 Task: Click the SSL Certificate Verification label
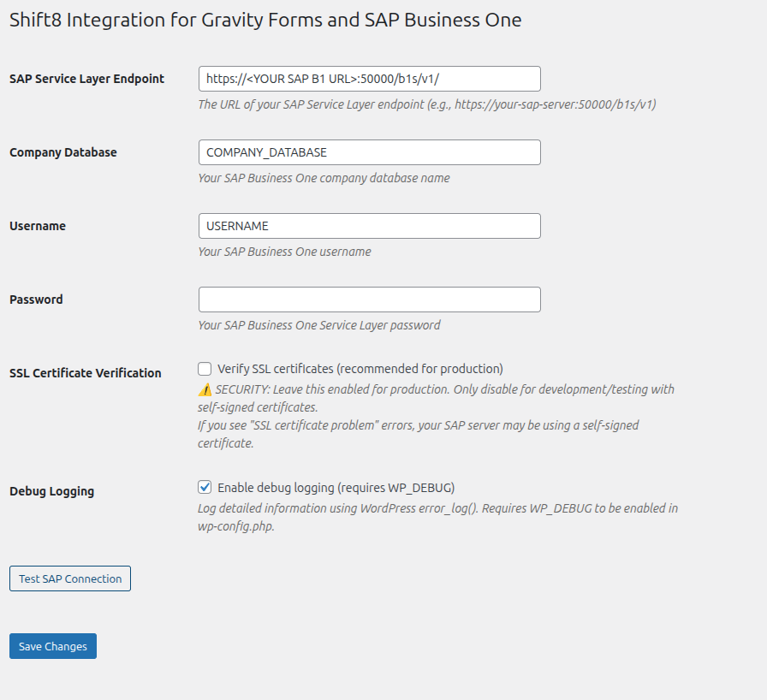pyautogui.click(x=85, y=373)
